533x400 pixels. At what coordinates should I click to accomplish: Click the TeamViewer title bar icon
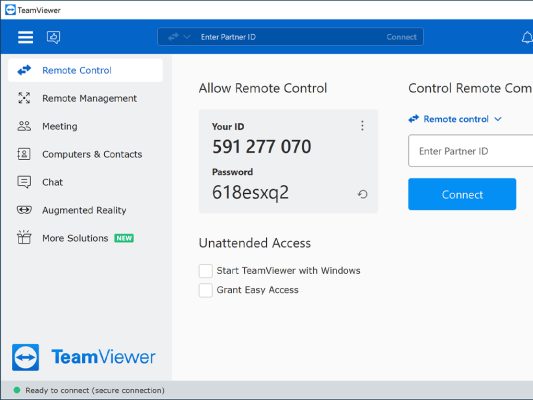(10, 10)
